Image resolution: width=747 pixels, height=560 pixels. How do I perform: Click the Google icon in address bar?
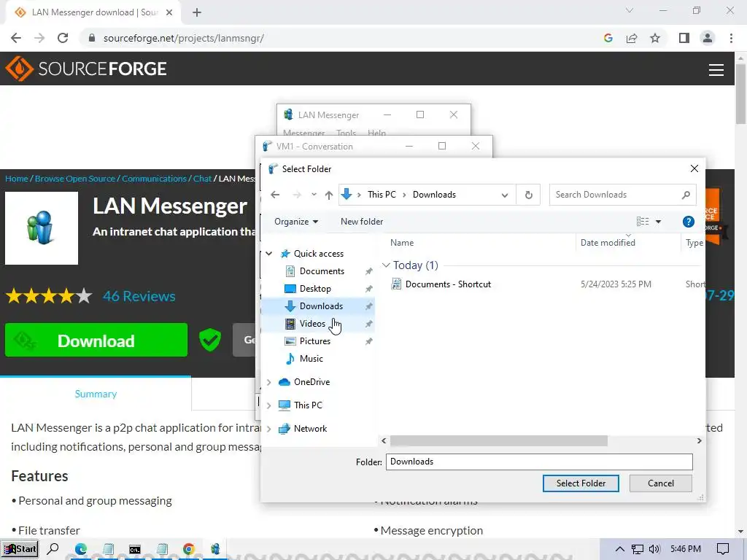608,38
